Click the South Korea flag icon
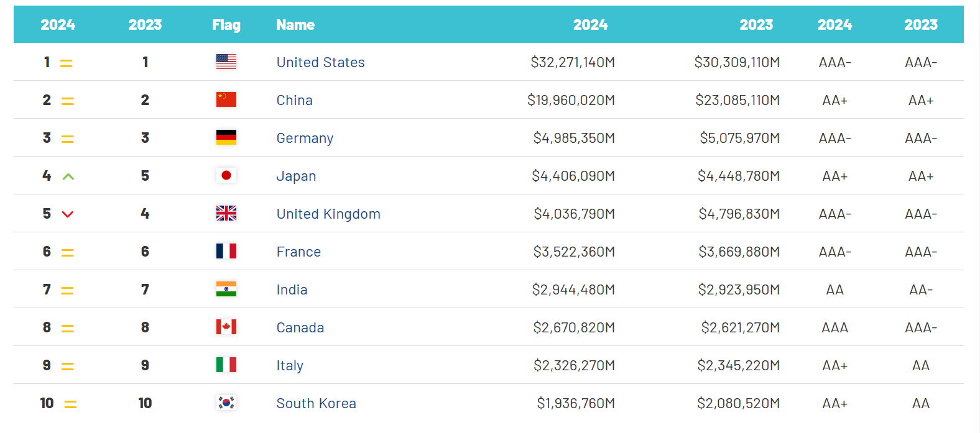Viewport: 980px width, 433px height. click(226, 403)
